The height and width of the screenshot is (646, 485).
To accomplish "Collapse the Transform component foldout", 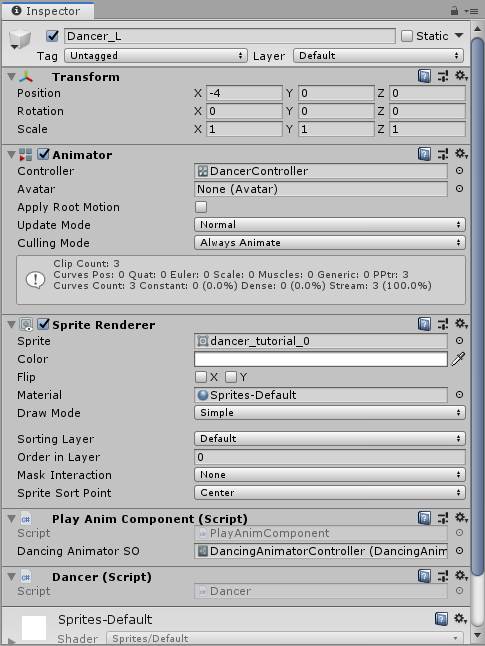I will pos(12,77).
